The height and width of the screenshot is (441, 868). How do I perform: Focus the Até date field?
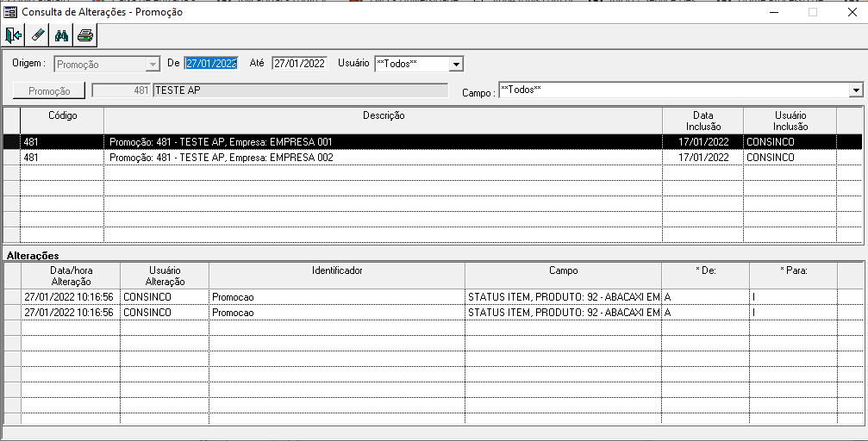[299, 64]
